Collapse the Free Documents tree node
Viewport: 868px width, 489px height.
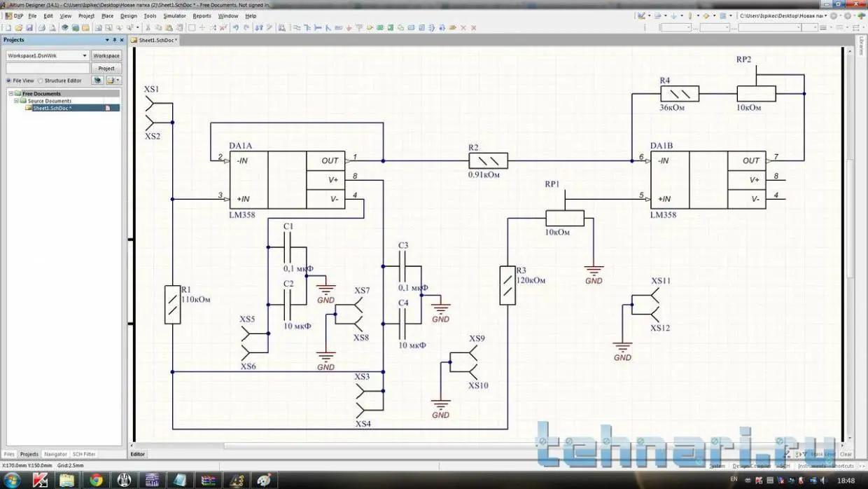tap(10, 93)
